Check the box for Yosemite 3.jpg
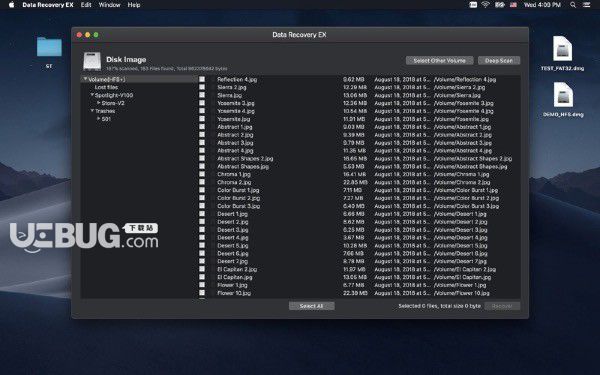600x375 pixels. 202,103
